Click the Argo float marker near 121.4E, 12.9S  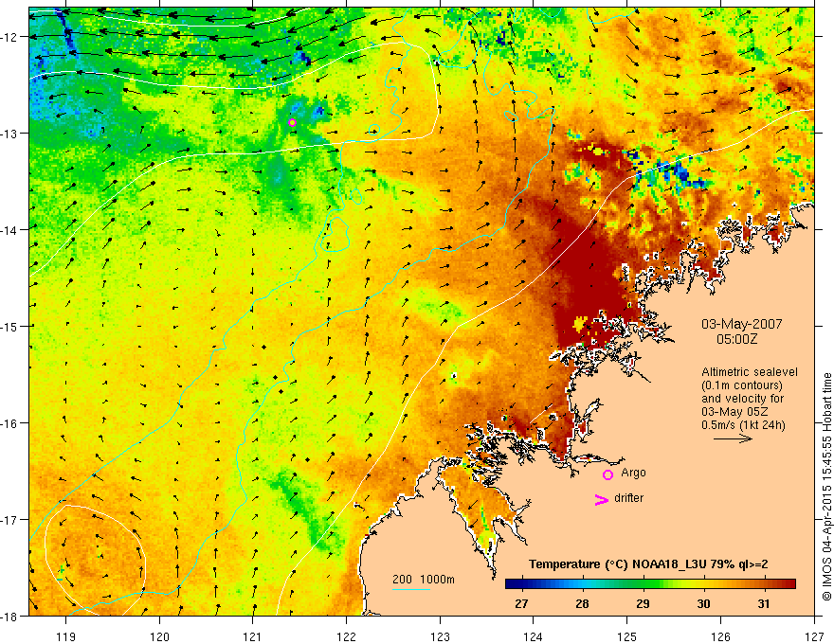[x=292, y=123]
